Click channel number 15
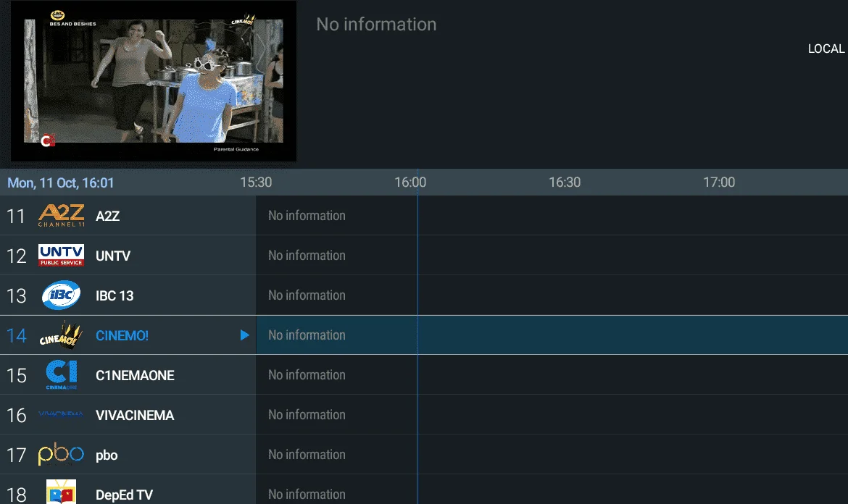Image resolution: width=848 pixels, height=504 pixels. coord(16,375)
